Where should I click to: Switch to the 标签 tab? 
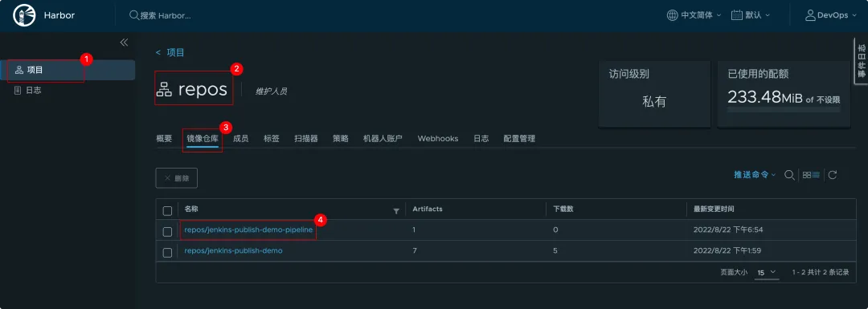point(272,139)
